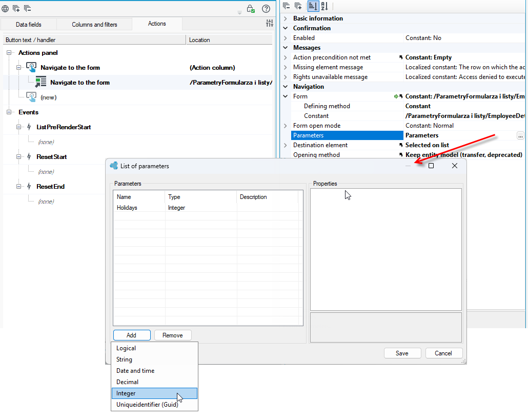
Task: Open help via the question mark icon
Action: pyautogui.click(x=266, y=9)
